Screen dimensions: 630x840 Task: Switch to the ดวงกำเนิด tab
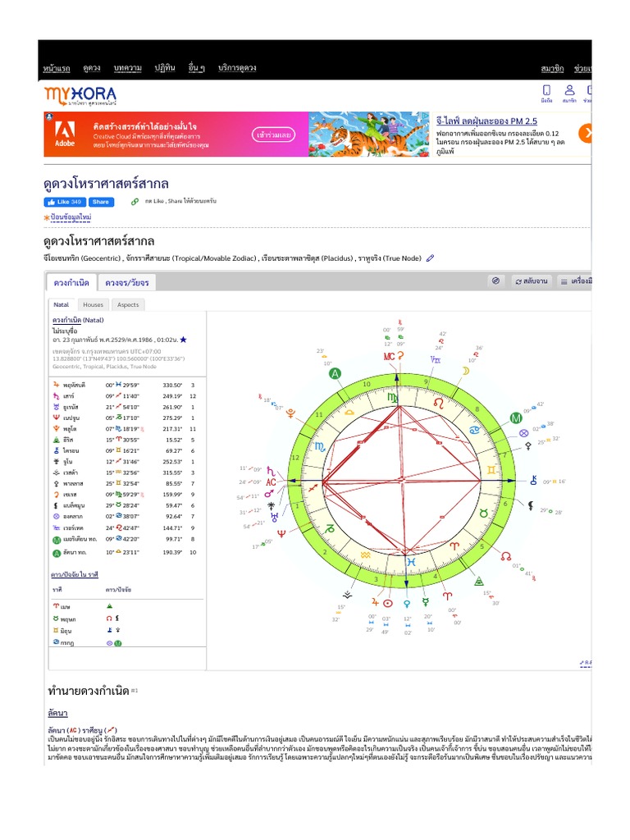tap(71, 282)
